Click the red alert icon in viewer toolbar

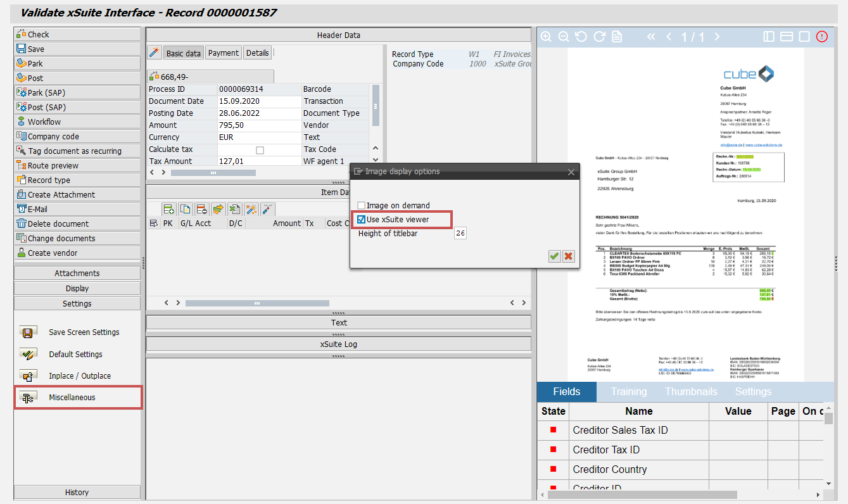(822, 37)
